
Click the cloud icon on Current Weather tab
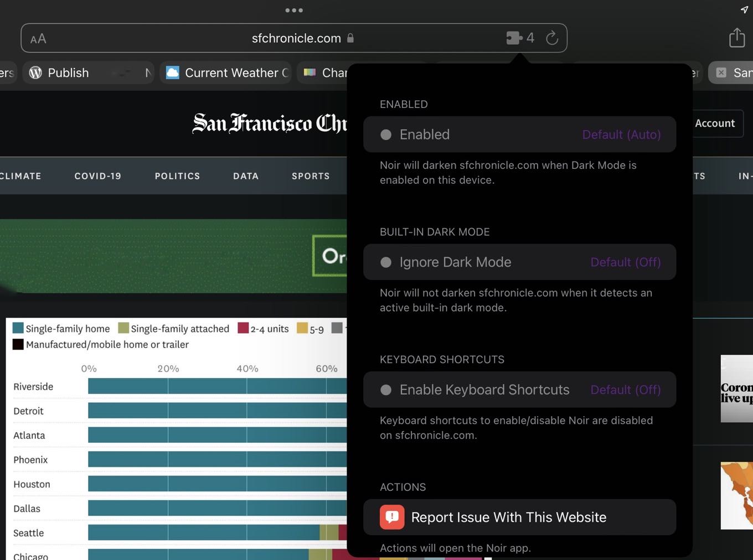click(172, 72)
